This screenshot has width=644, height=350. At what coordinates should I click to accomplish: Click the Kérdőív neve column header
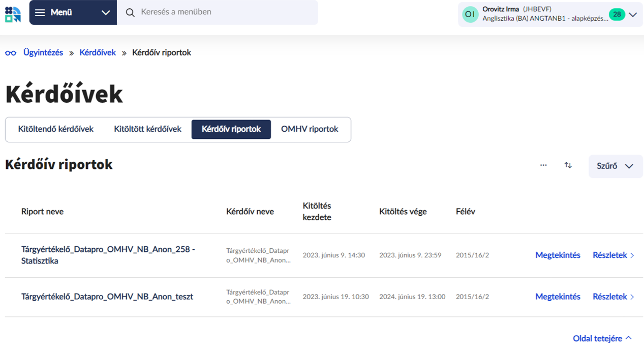[x=250, y=212]
